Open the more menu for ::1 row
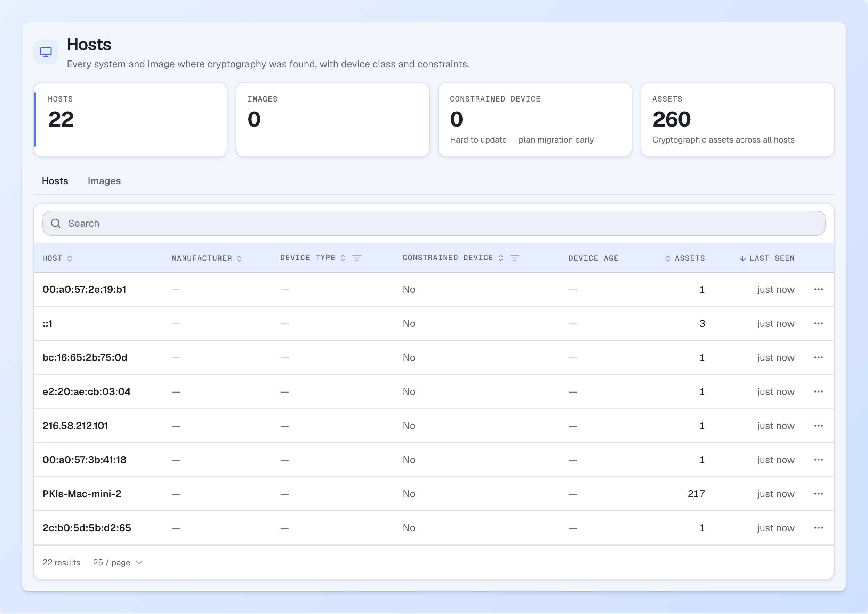Image resolution: width=868 pixels, height=614 pixels. (x=819, y=324)
